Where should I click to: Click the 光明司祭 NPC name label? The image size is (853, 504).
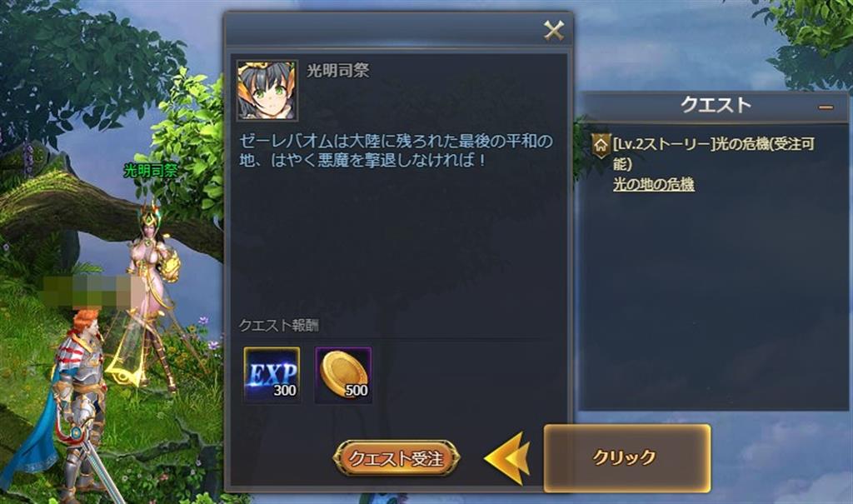click(151, 170)
